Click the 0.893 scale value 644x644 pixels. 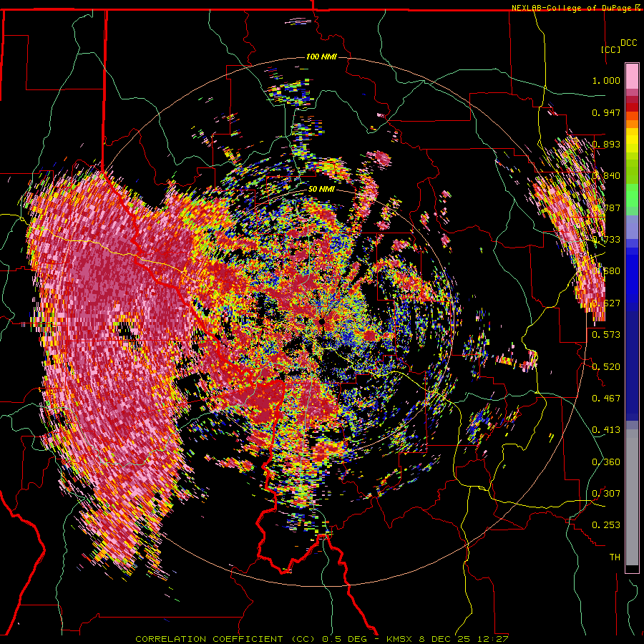point(606,144)
